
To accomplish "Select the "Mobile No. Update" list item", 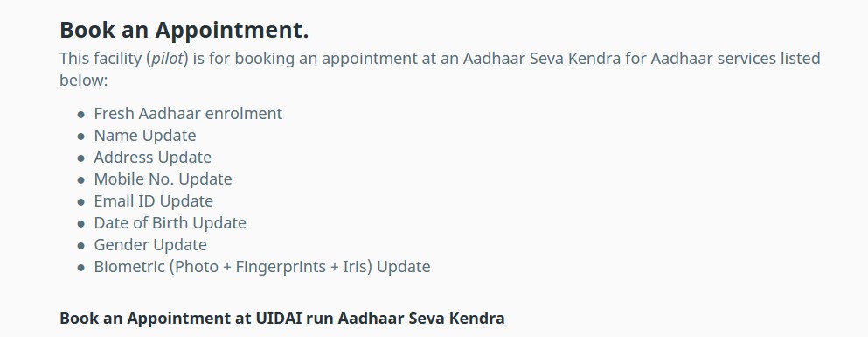I will coord(163,179).
